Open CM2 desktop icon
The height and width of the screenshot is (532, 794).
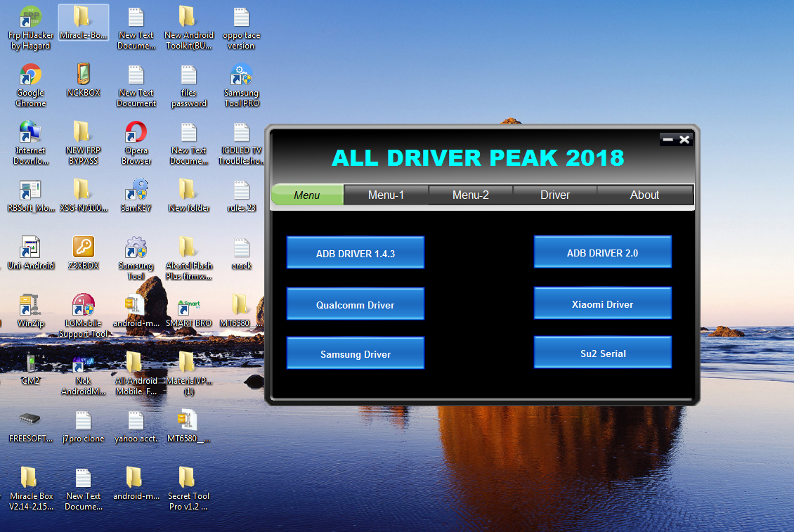click(x=30, y=369)
